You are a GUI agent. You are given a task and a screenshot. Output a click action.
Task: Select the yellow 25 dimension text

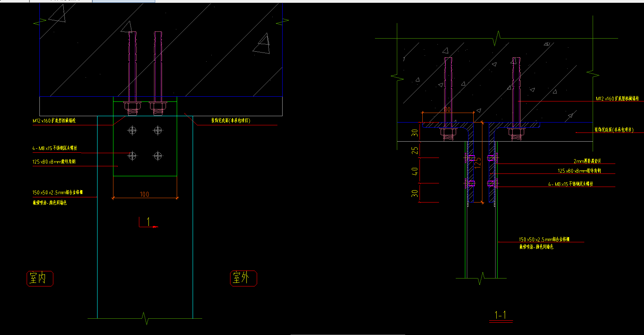tap(415, 150)
